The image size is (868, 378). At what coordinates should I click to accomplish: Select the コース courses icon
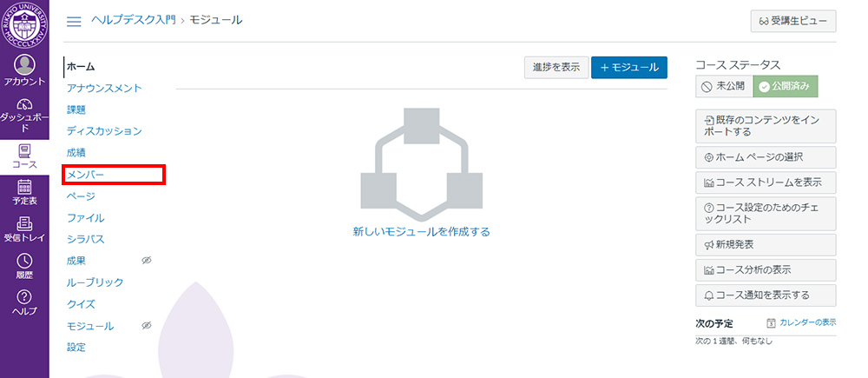(24, 156)
